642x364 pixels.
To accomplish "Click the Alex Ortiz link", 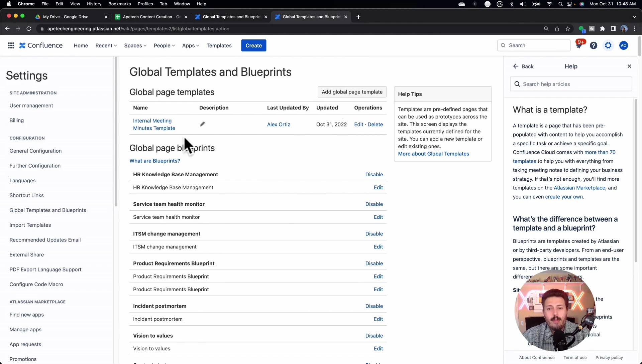I will 279,124.
